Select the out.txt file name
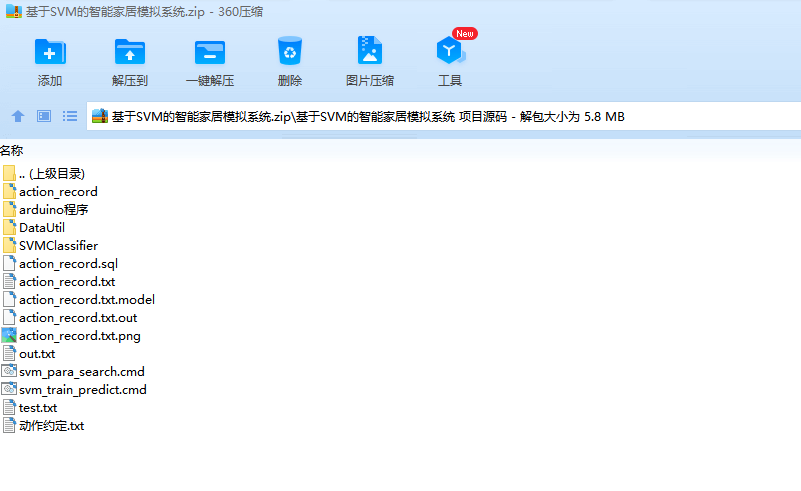 point(37,354)
